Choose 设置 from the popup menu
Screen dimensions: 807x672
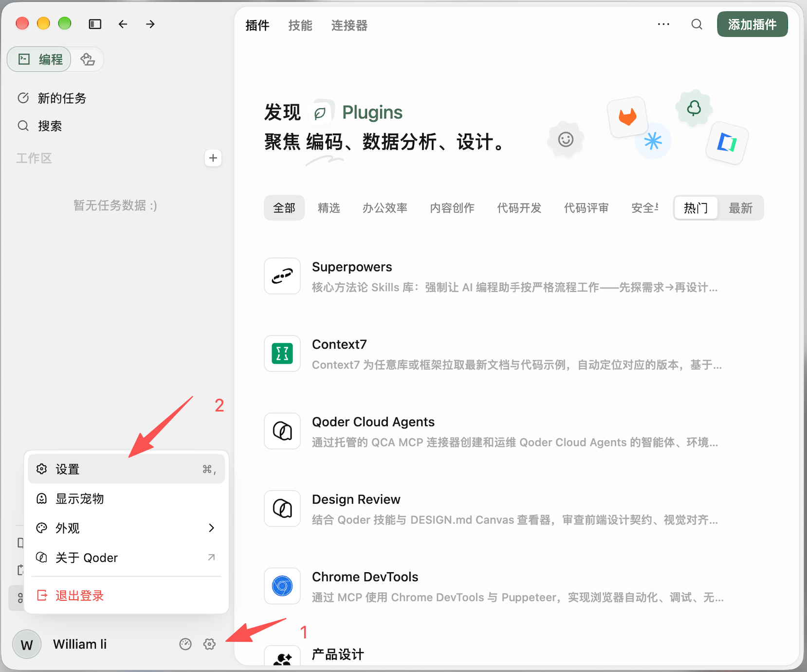point(127,469)
